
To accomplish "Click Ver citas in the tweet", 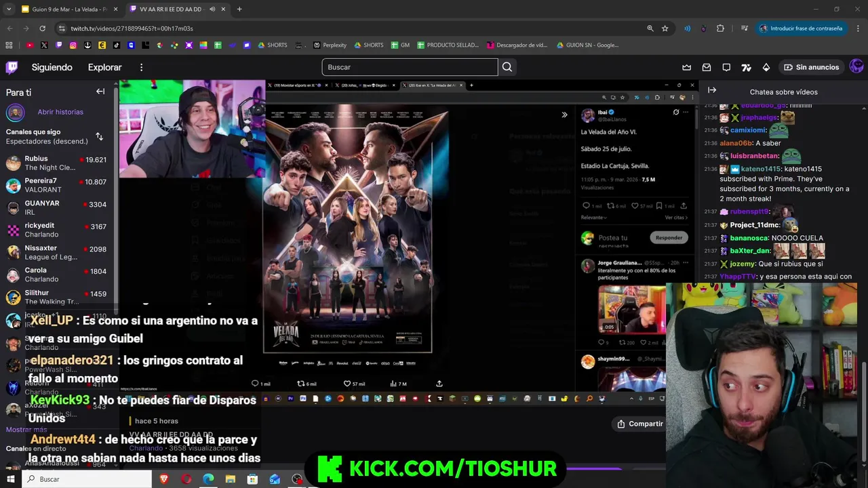I will (675, 218).
